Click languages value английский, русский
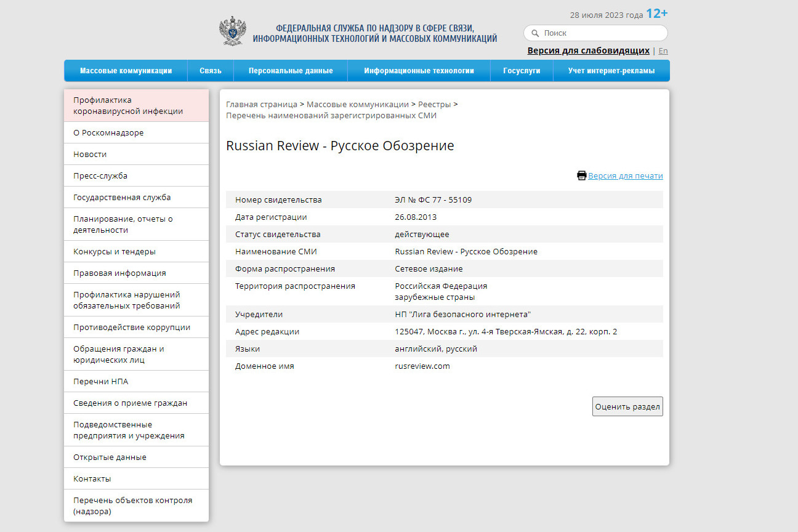This screenshot has height=532, width=798. [x=436, y=349]
